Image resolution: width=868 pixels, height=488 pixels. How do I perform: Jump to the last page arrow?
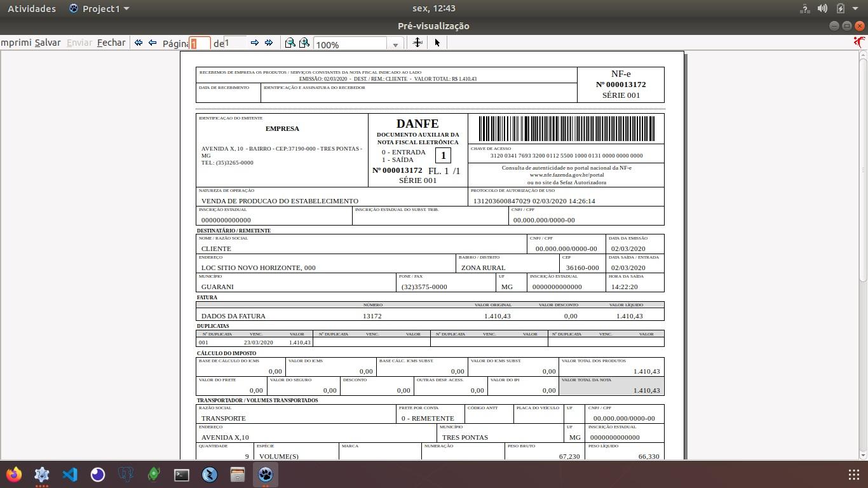coord(269,43)
